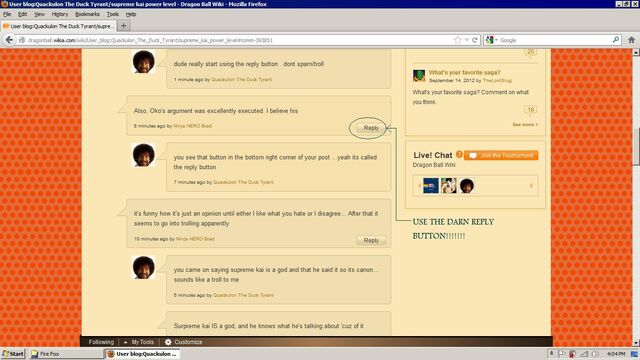Screen dimensions: 640x360
Task: Open a new tab with the plus button
Action: [x=123, y=26]
